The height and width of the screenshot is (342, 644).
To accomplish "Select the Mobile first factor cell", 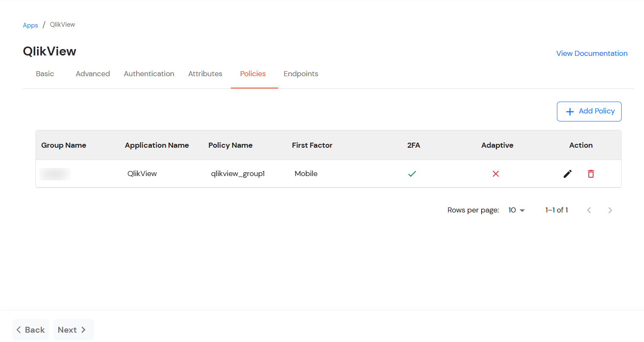I will 306,174.
